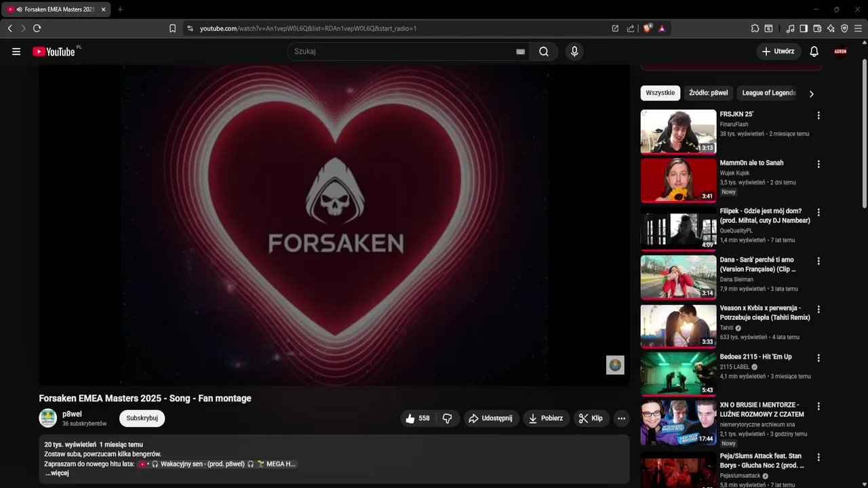Click the Subskrybuj button

(x=142, y=418)
